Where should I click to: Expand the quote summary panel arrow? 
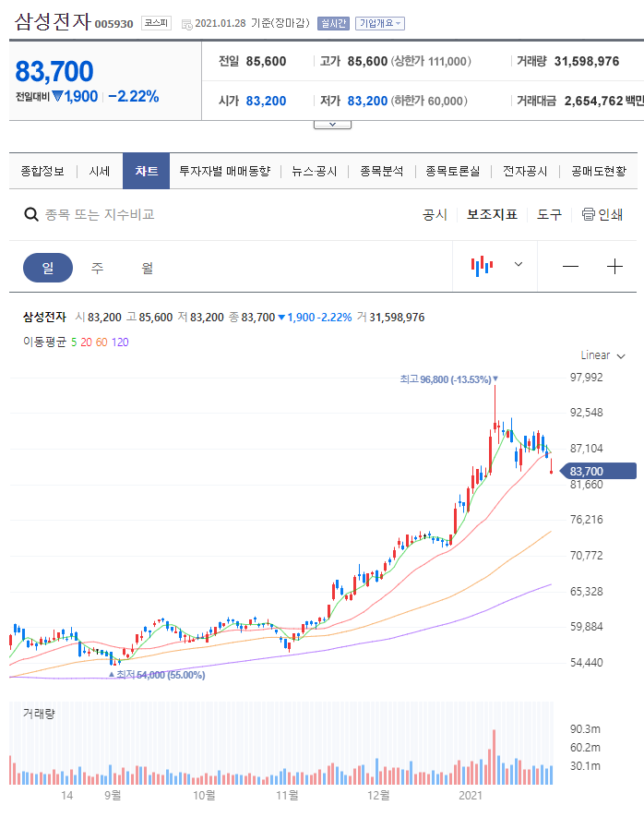point(332,125)
